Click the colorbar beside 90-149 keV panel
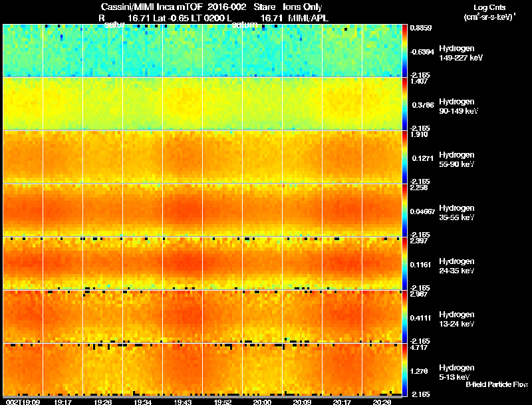The width and height of the screenshot is (532, 405). click(x=404, y=104)
